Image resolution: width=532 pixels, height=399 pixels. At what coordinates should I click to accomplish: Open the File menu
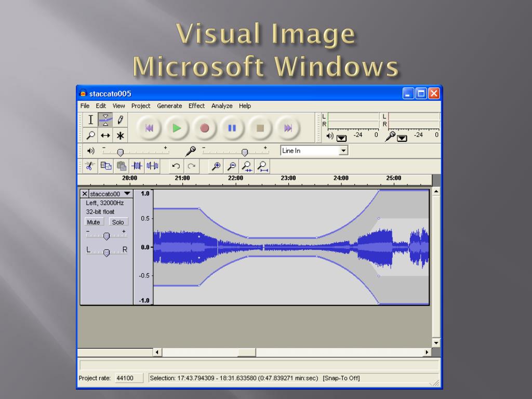[85, 106]
